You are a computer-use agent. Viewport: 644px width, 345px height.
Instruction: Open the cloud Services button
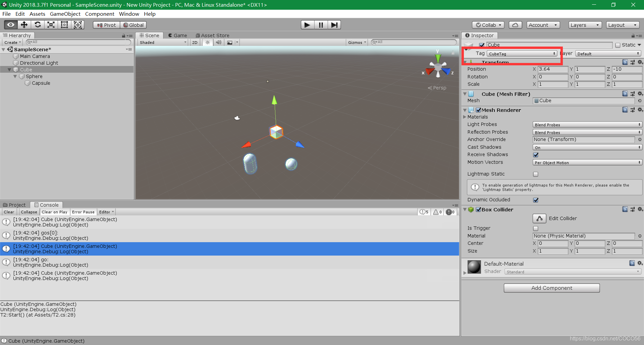point(515,25)
